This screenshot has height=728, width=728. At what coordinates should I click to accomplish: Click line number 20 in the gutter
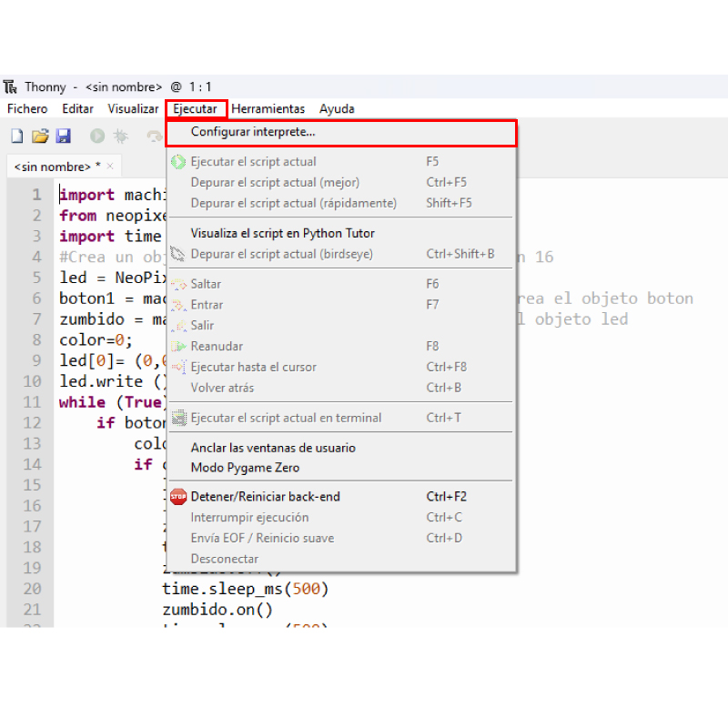point(32,589)
